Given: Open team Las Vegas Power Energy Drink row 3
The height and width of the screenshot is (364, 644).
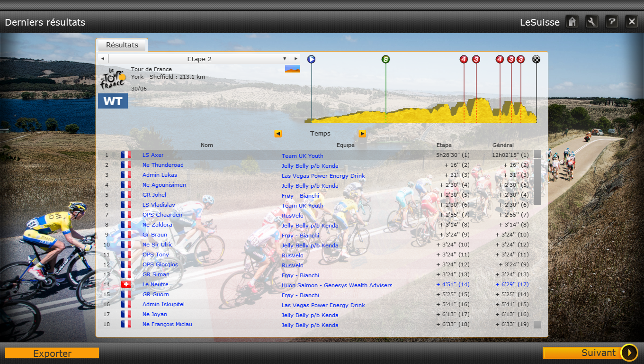Looking at the screenshot, I should [323, 176].
